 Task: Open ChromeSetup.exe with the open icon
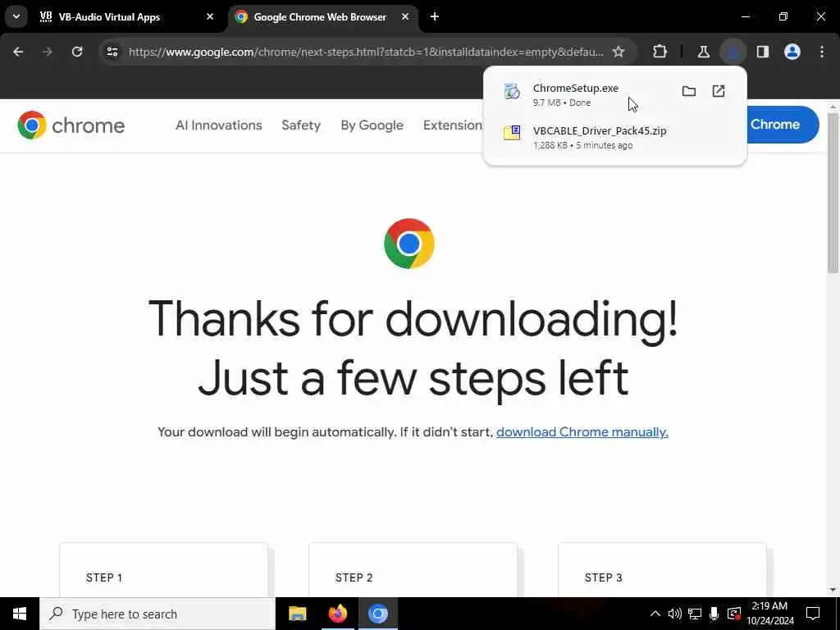(x=719, y=91)
